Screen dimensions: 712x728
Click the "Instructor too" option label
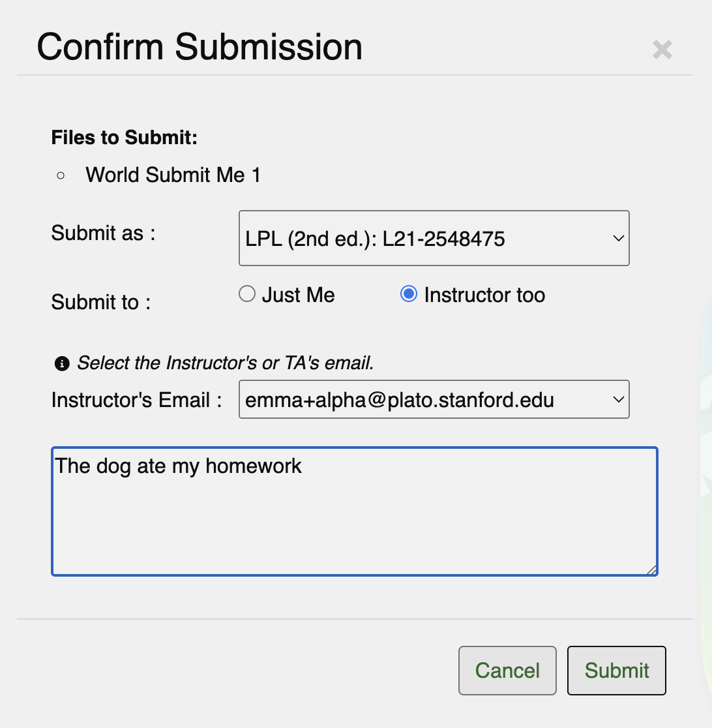point(484,295)
